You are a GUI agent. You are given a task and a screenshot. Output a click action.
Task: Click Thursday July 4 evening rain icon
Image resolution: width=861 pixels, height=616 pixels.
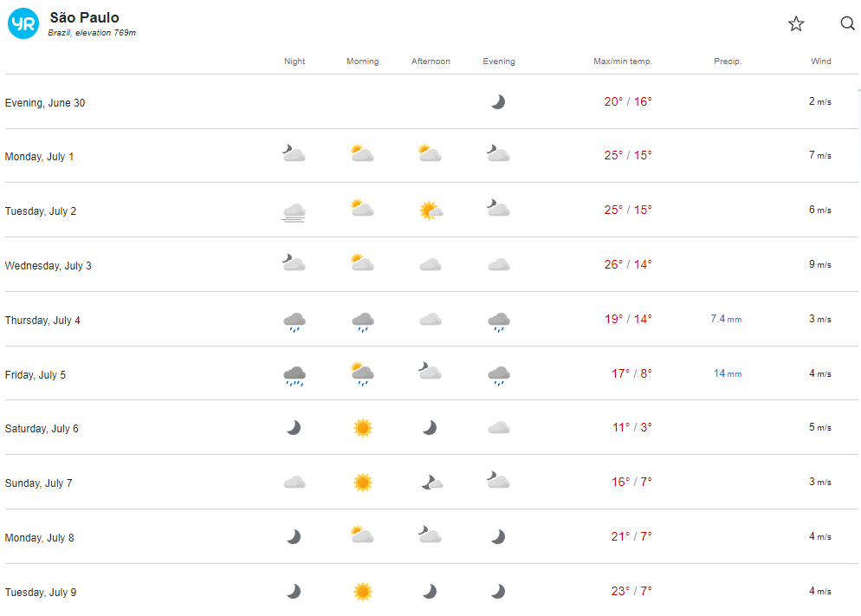click(x=499, y=321)
